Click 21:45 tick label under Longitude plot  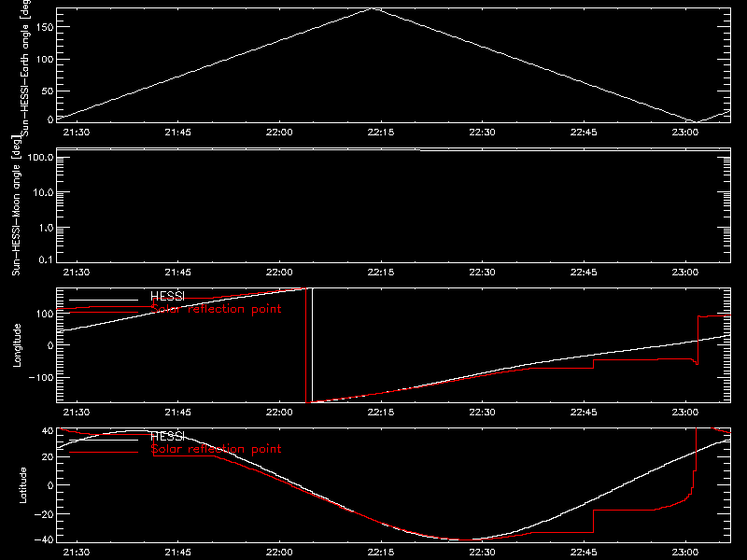pyautogui.click(x=177, y=412)
